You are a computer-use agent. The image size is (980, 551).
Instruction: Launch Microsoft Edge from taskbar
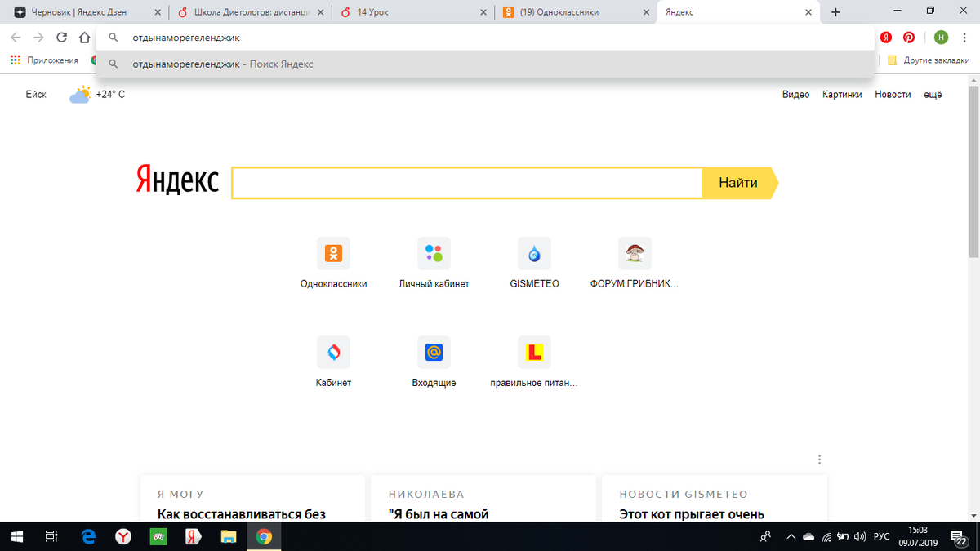(x=88, y=536)
